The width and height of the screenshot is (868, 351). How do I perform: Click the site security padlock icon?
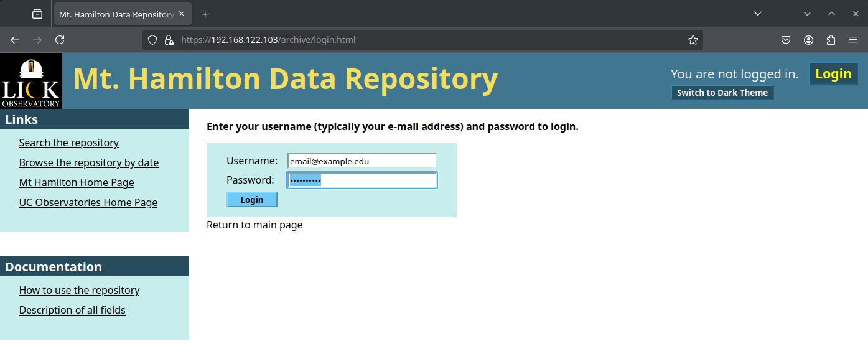click(169, 40)
